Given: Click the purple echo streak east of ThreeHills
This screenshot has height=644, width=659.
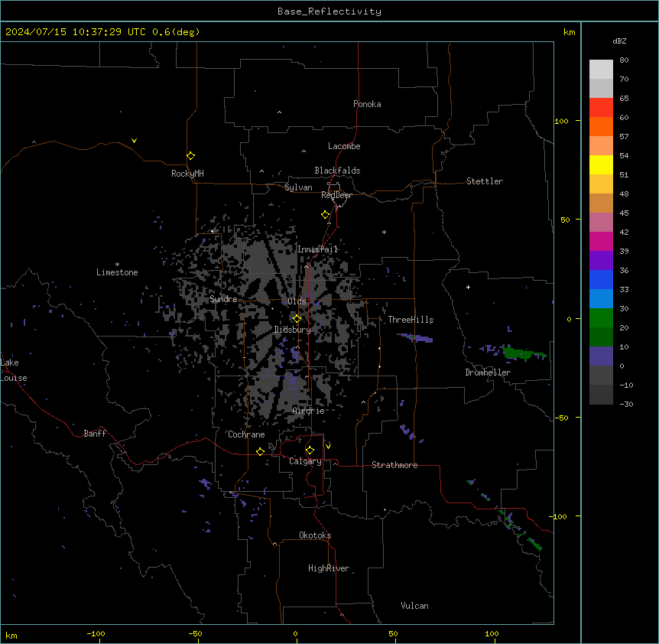Looking at the screenshot, I should point(415,337).
